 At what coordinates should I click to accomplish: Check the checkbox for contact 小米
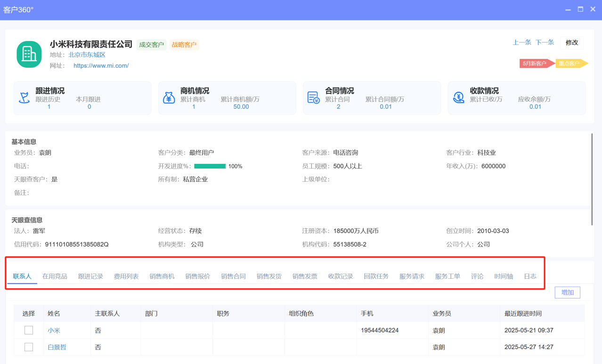pyautogui.click(x=29, y=330)
